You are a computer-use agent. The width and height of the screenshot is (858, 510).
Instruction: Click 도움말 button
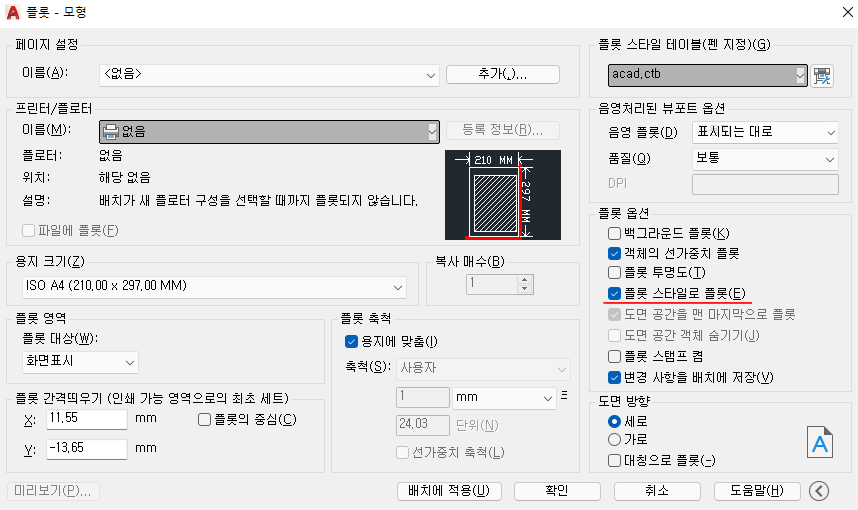coord(757,491)
